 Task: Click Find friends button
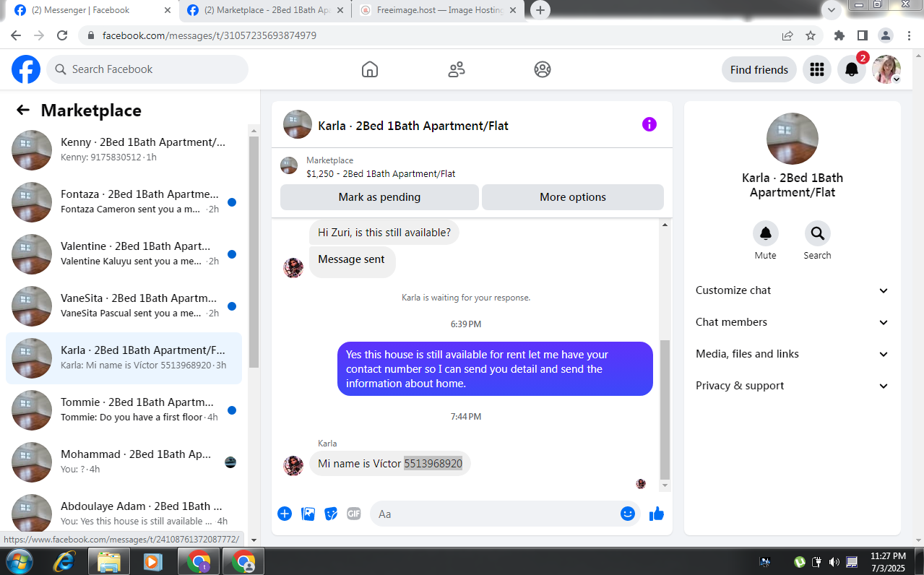pos(759,69)
